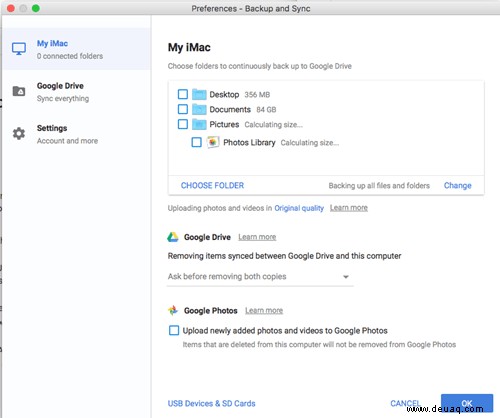The height and width of the screenshot is (418, 500).
Task: Click the Pictures folder name
Action: (224, 124)
